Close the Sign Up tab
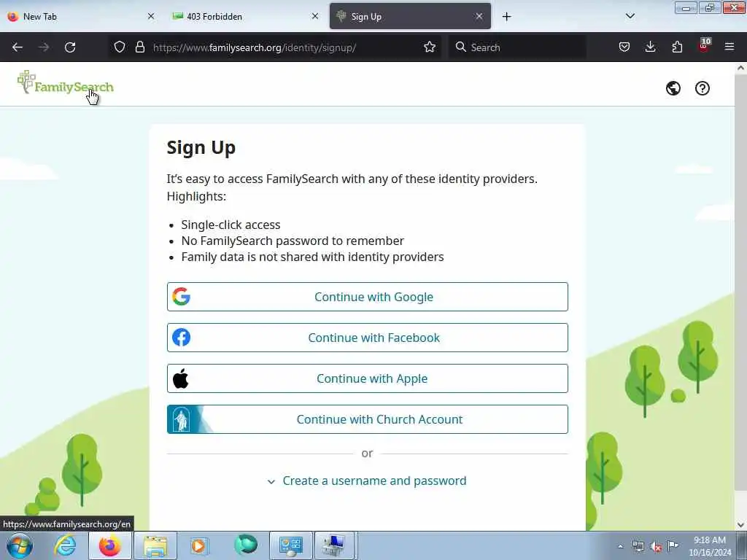The height and width of the screenshot is (560, 747). [479, 16]
